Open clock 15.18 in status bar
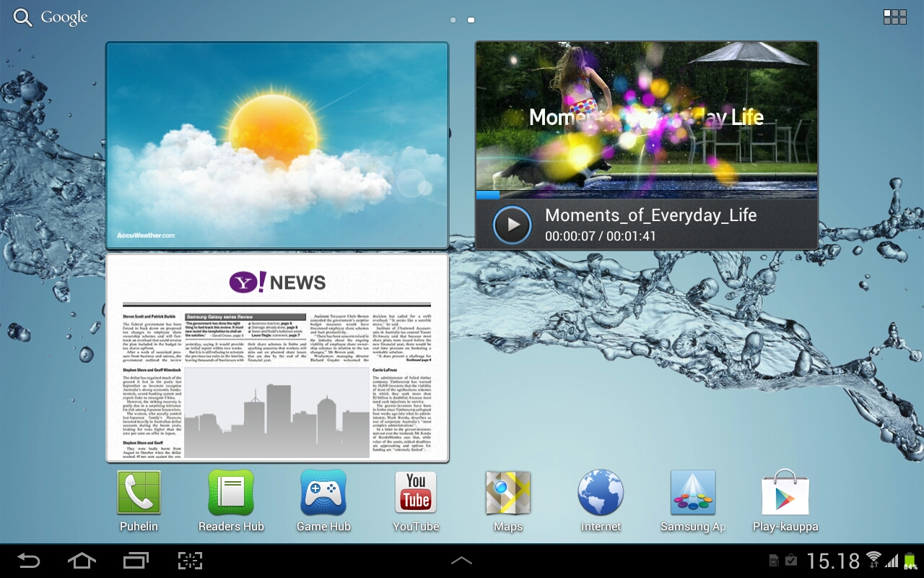 point(833,561)
